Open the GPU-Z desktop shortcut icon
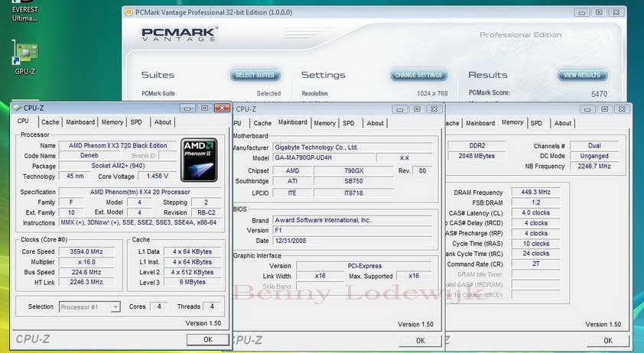Viewport: 644px width, 353px height. click(x=25, y=57)
